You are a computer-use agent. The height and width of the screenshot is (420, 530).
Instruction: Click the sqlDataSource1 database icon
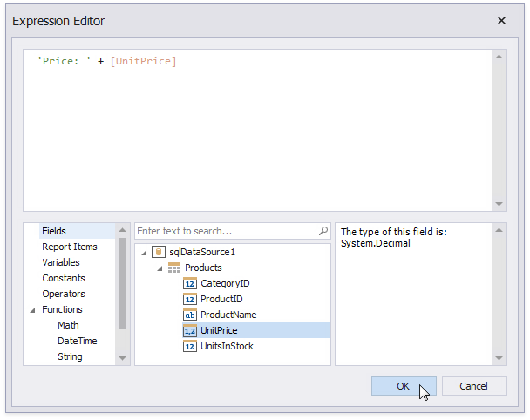pos(159,252)
